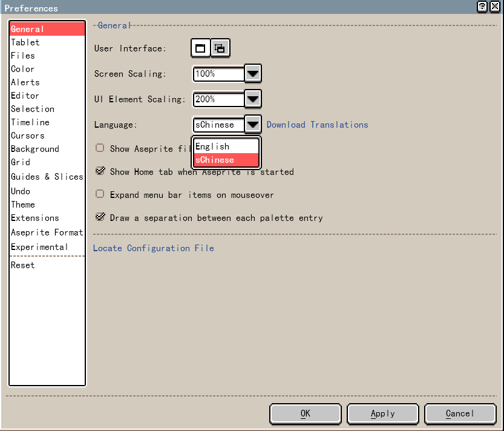Viewport: 504px width, 431px height.
Task: Open the Tablet preferences section
Action: click(47, 42)
